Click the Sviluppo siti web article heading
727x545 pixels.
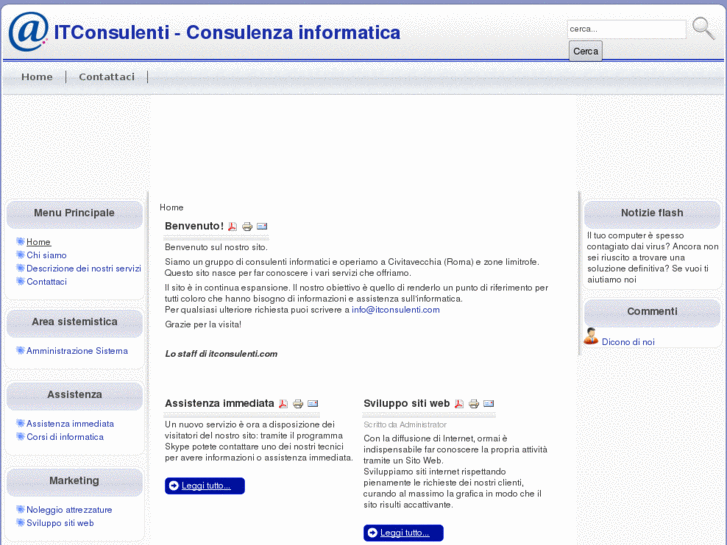[407, 403]
